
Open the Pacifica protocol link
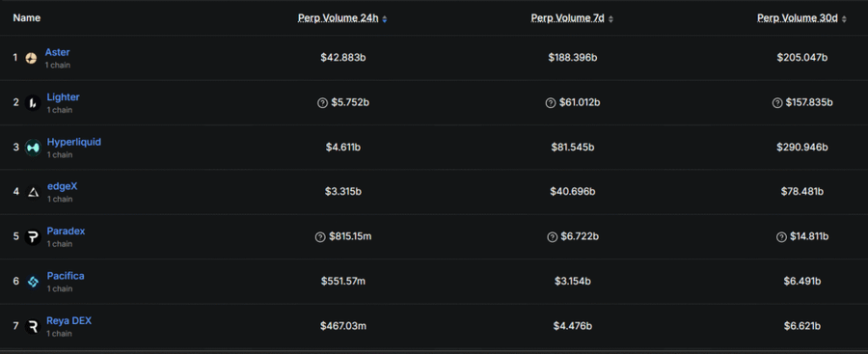click(x=66, y=276)
